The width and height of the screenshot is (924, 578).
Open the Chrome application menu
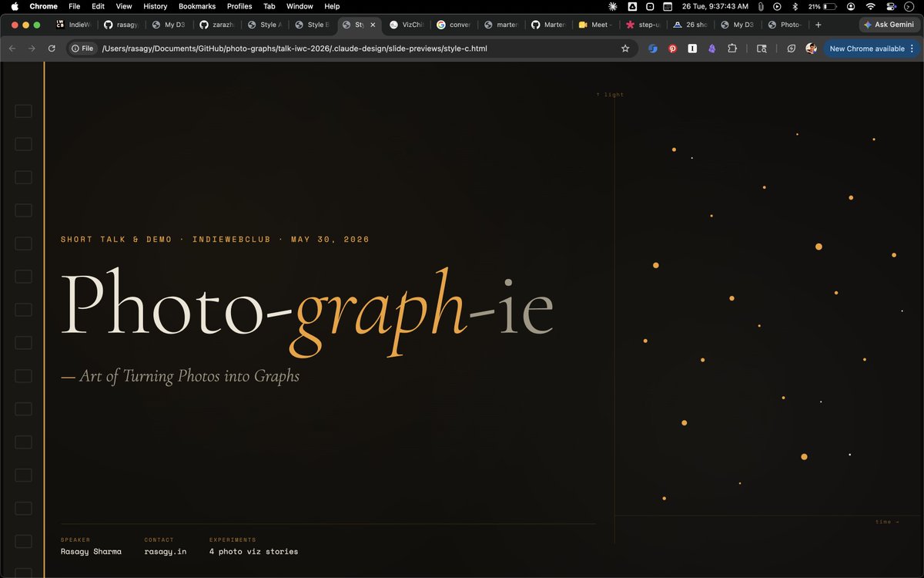pos(44,6)
